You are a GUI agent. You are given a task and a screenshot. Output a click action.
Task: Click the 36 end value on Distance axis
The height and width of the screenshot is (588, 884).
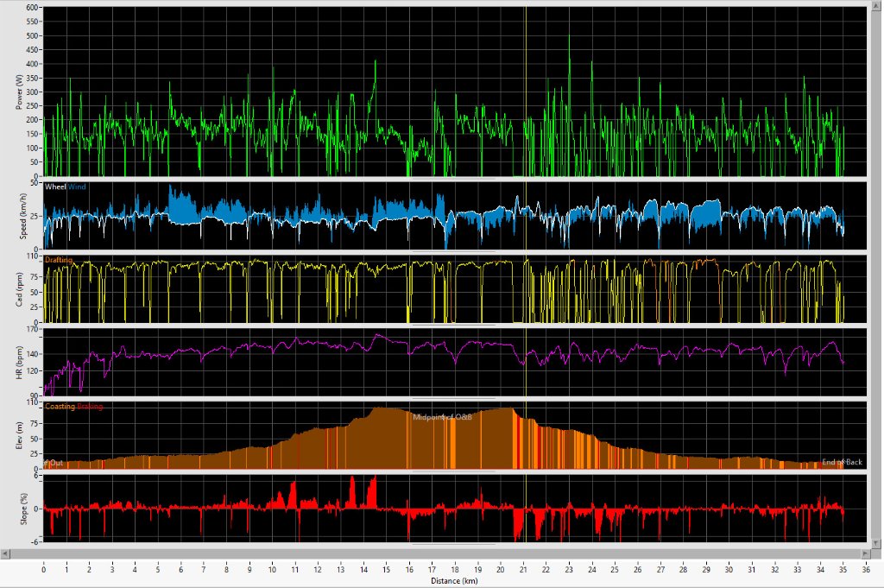(866, 569)
